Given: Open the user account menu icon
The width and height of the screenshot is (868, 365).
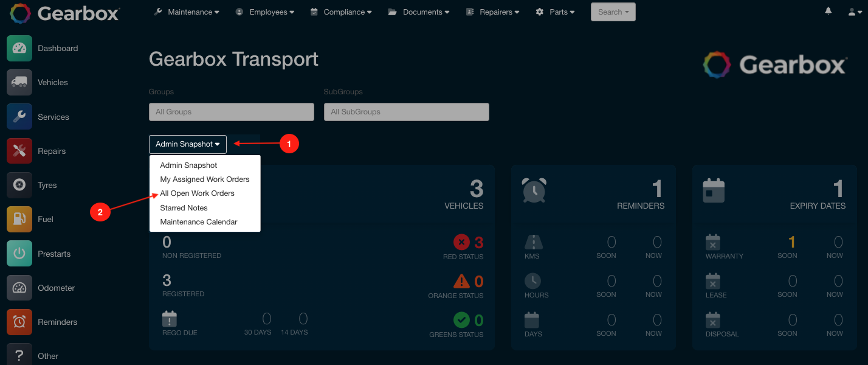Looking at the screenshot, I should 855,12.
